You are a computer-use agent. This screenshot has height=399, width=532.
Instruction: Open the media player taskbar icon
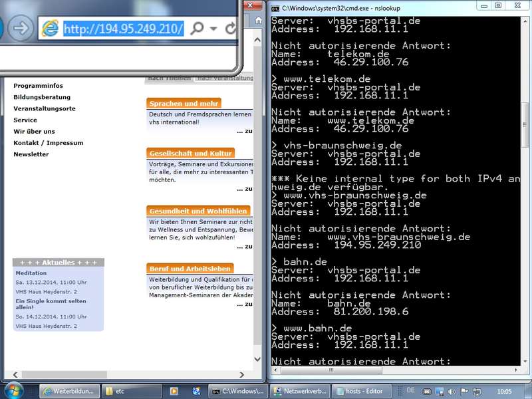click(x=174, y=391)
